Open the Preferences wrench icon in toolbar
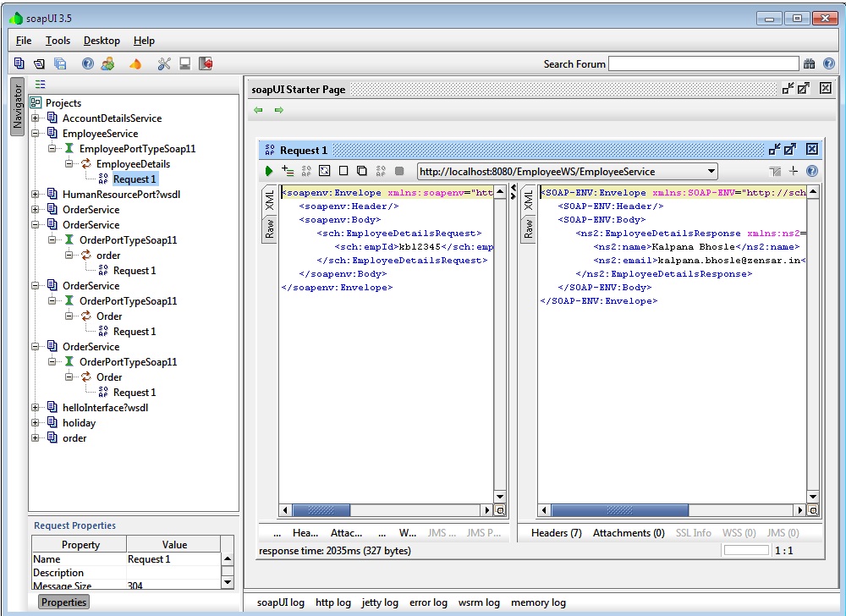Image resolution: width=846 pixels, height=616 pixels. pyautogui.click(x=164, y=63)
